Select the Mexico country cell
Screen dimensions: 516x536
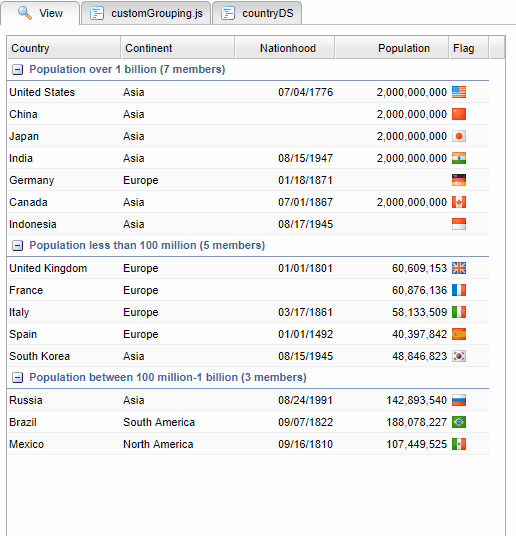tap(64, 444)
